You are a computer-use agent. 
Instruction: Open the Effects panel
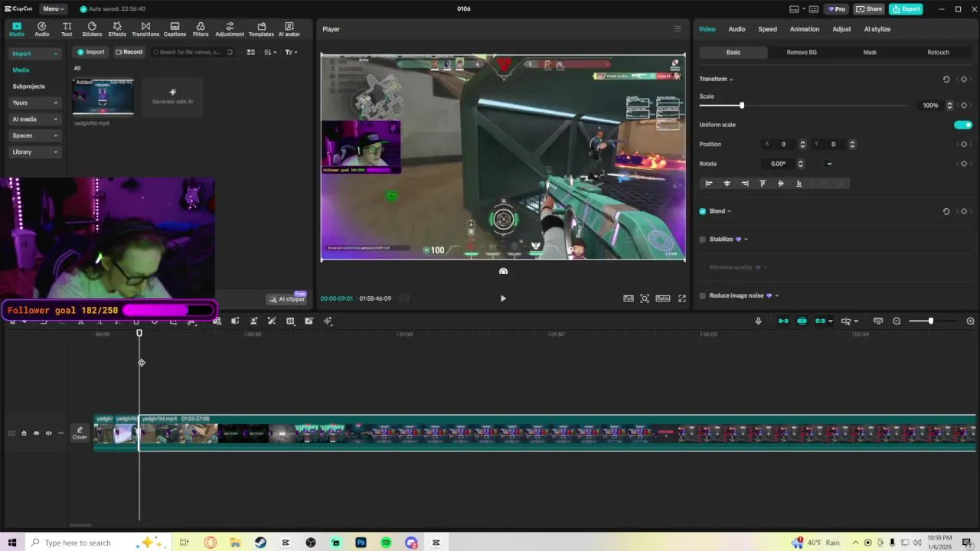coord(117,29)
